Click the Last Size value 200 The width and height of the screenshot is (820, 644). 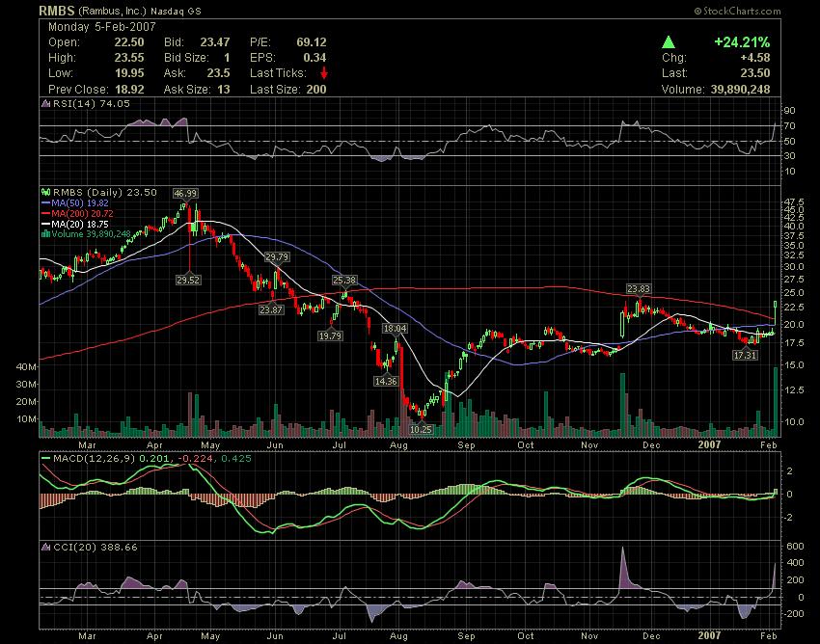click(x=316, y=90)
